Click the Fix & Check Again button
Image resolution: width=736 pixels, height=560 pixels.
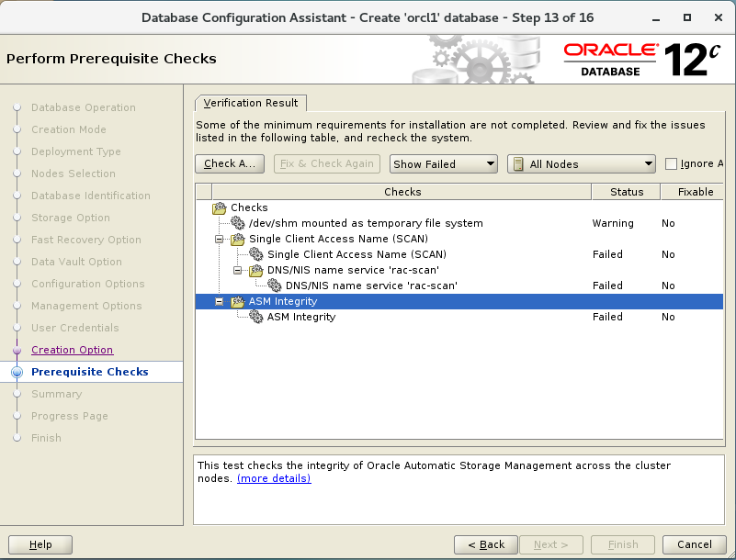coord(327,163)
